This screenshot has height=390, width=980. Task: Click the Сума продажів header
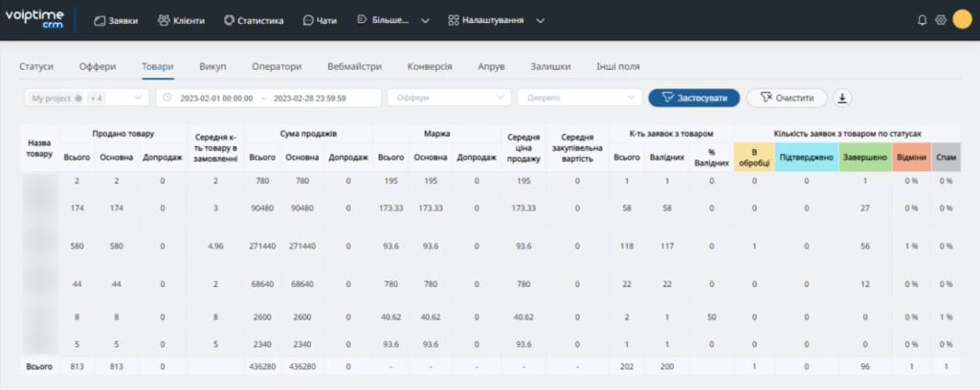(309, 134)
